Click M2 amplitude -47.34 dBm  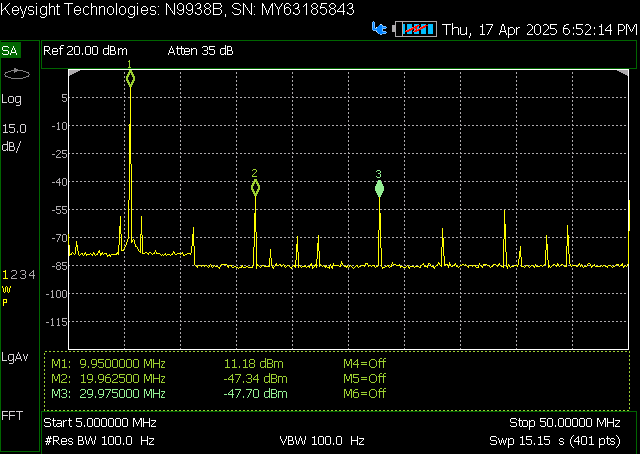click(256, 378)
